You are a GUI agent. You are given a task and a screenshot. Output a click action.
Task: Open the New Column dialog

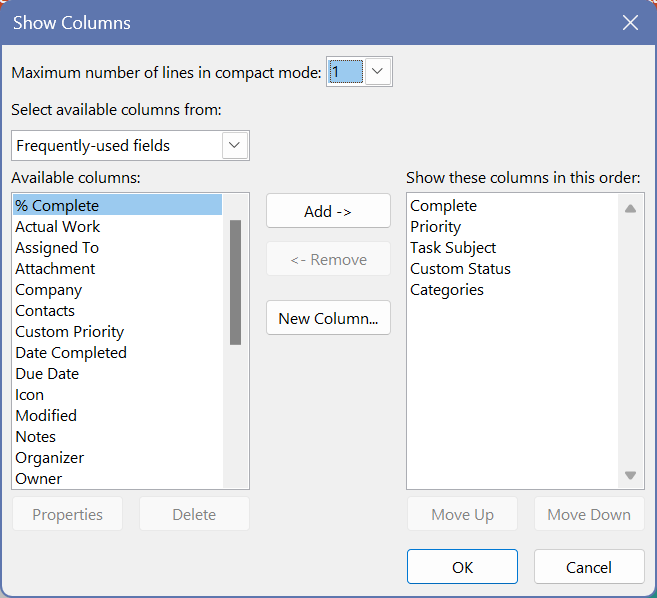point(328,318)
